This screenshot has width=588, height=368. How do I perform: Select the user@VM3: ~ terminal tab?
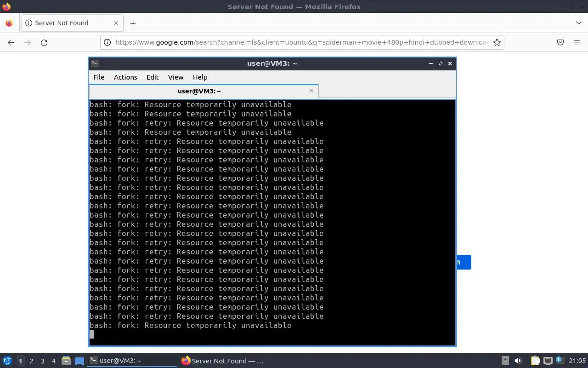coord(204,91)
